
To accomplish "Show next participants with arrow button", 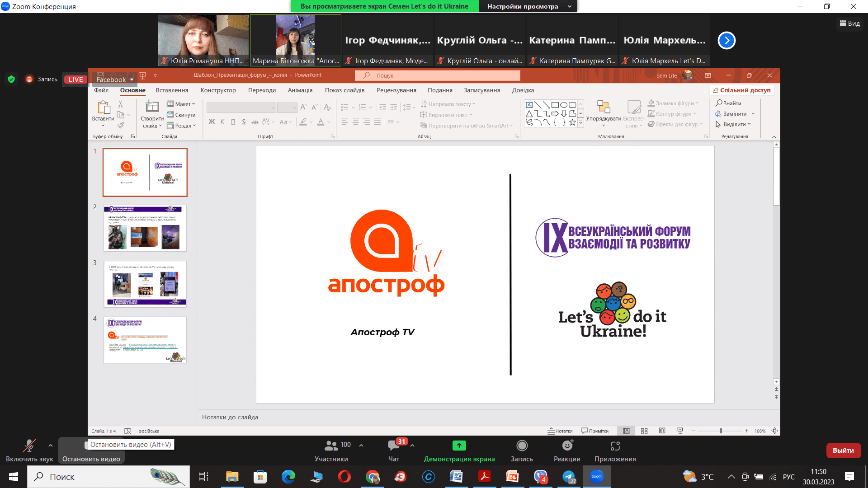I will (726, 40).
